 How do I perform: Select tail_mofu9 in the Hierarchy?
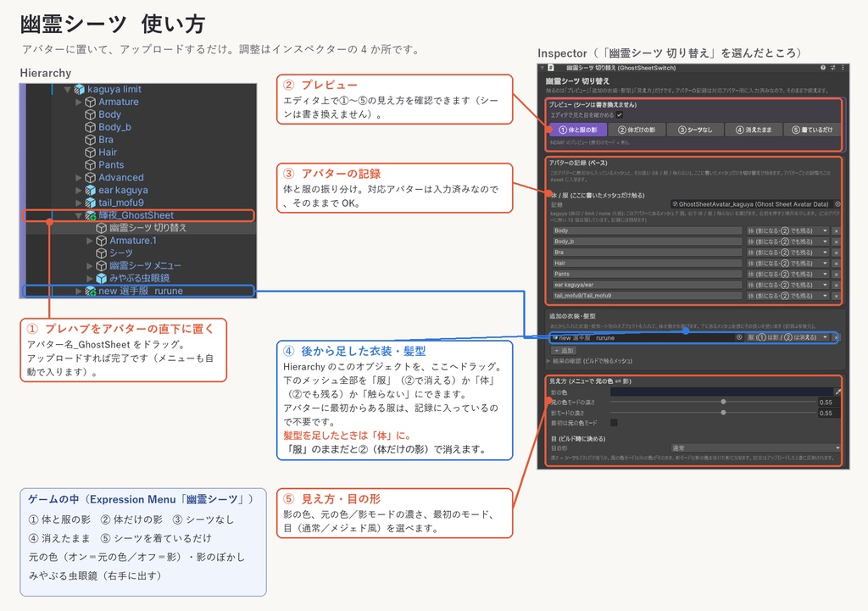tap(120, 203)
